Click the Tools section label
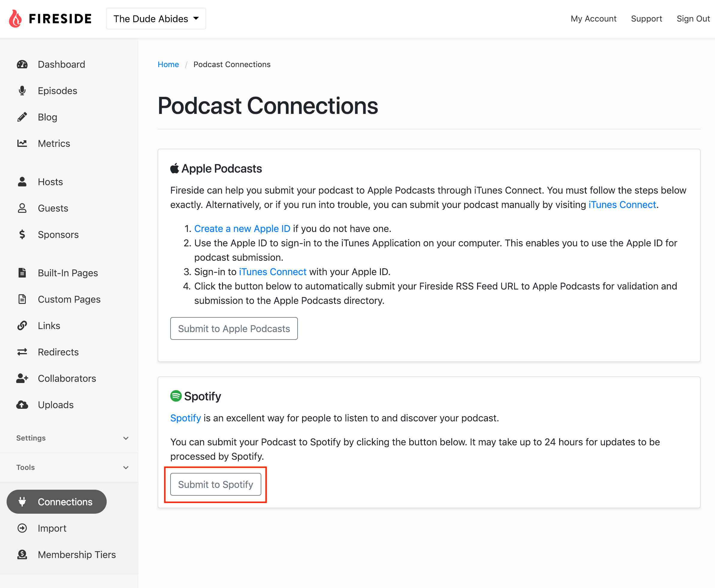Screen dimensions: 715x588 [25, 468]
